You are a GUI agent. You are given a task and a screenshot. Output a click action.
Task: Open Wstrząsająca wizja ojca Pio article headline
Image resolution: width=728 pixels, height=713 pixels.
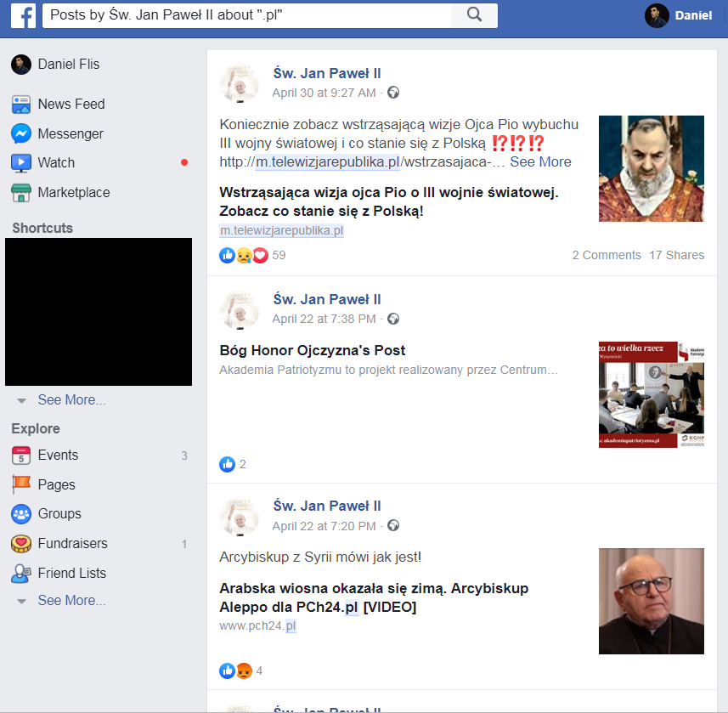pos(388,201)
